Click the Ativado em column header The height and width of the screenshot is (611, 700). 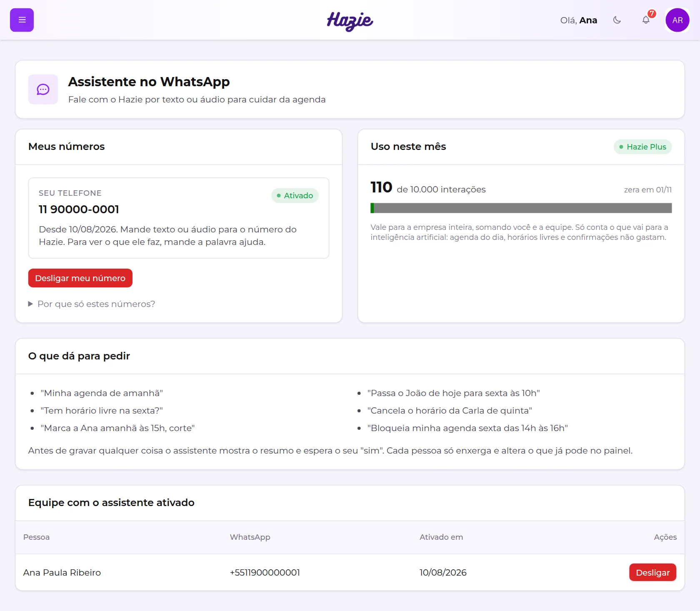coord(441,537)
